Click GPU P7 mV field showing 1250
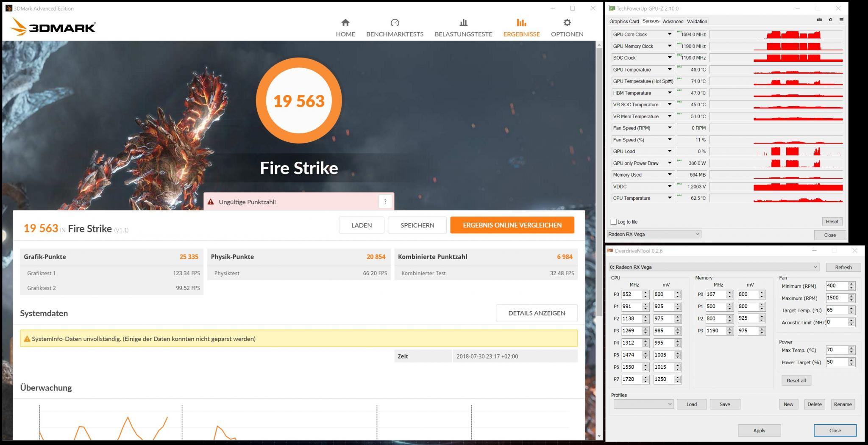Viewport: 868px width, 445px height. (664, 379)
